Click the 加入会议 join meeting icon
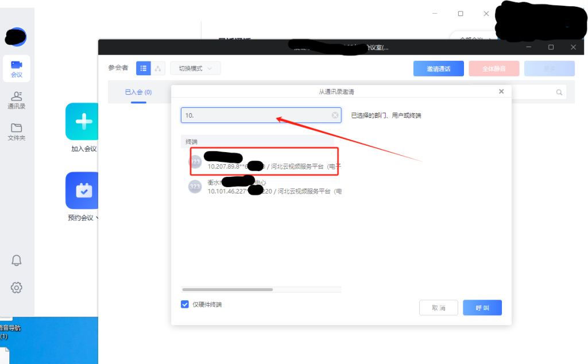 click(84, 121)
